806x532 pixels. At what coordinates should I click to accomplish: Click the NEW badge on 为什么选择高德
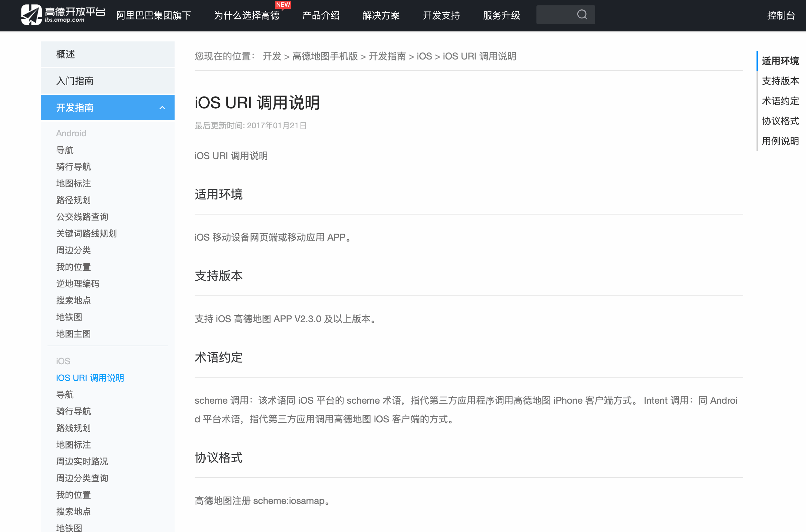point(283,5)
